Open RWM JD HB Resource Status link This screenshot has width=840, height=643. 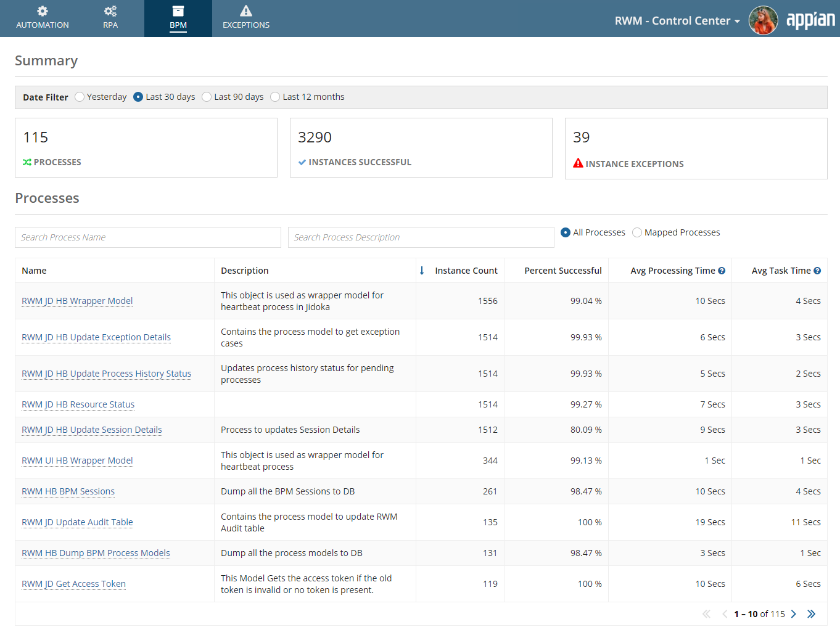78,404
